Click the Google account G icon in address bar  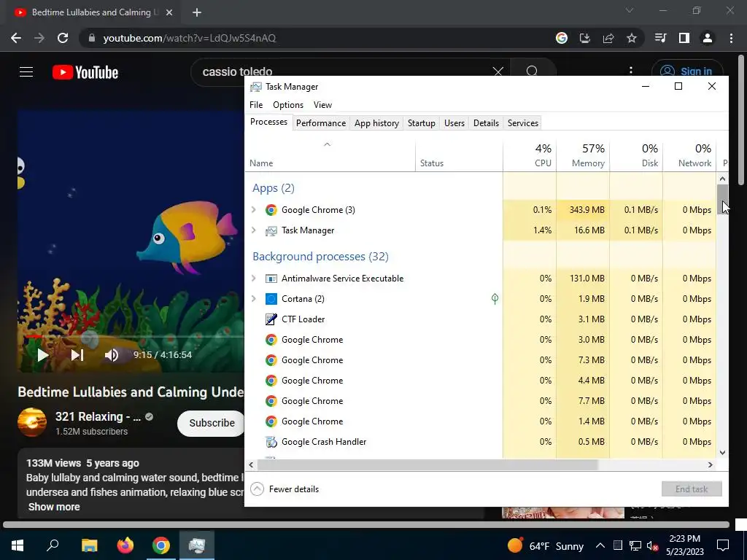pos(562,38)
